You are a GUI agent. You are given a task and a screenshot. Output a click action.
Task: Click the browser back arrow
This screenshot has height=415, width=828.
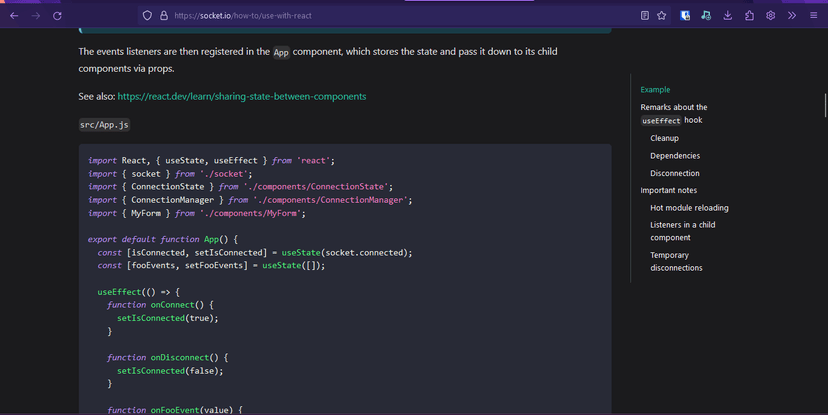tap(14, 16)
